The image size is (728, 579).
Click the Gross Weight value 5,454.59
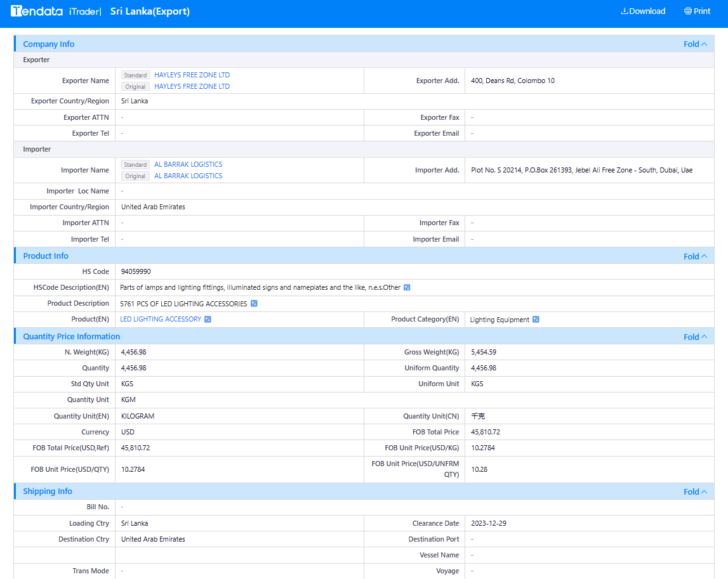483,352
